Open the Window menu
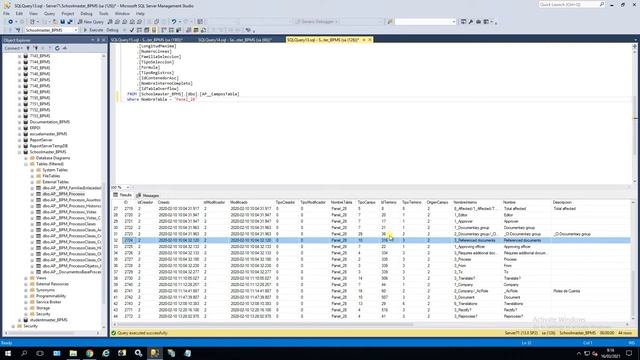This screenshot has width=640, height=360. point(122,13)
